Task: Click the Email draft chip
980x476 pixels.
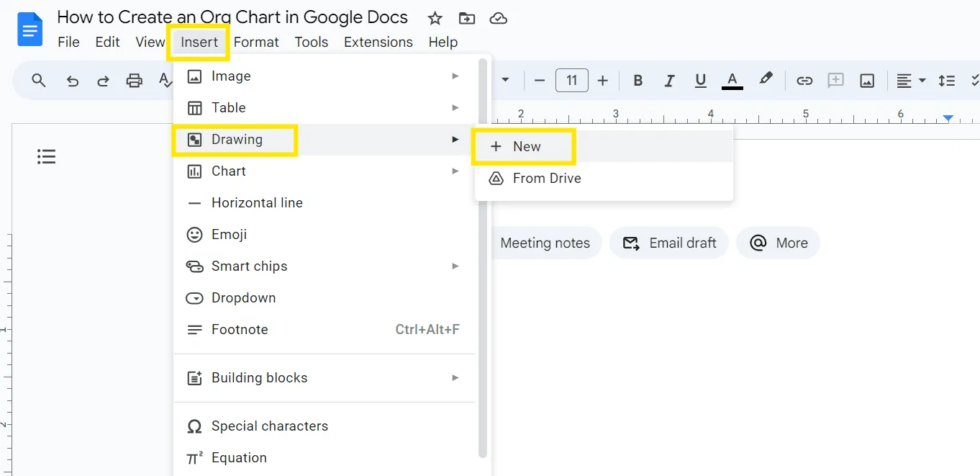Action: 669,243
